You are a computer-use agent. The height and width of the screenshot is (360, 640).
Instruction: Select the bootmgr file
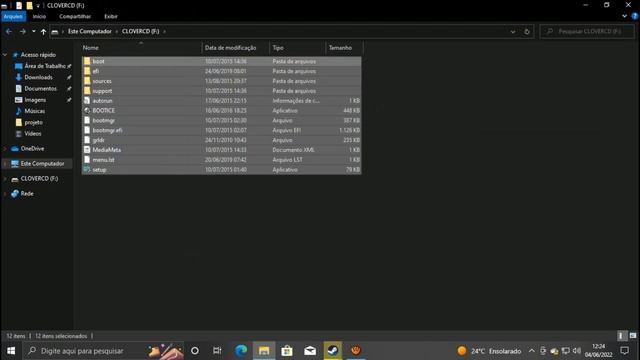pos(221,120)
